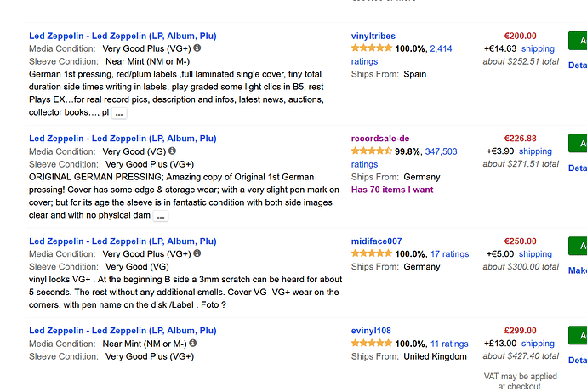View 347,503 ratings for recordsale-de
The height and width of the screenshot is (392, 587).
[x=404, y=157]
